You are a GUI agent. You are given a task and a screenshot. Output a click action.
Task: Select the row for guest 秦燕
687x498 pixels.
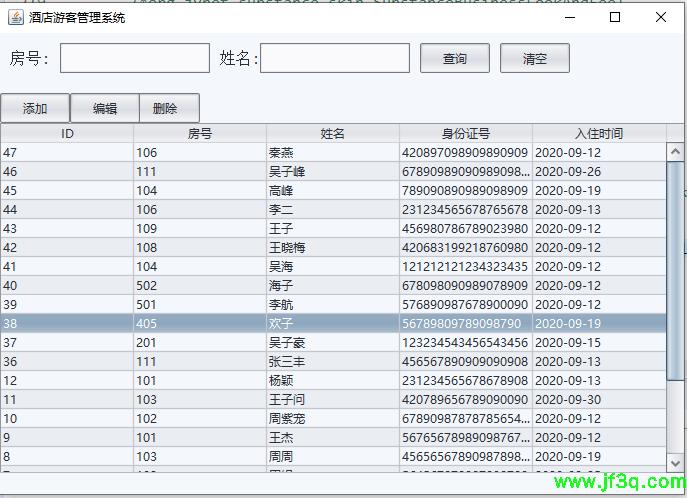333,153
